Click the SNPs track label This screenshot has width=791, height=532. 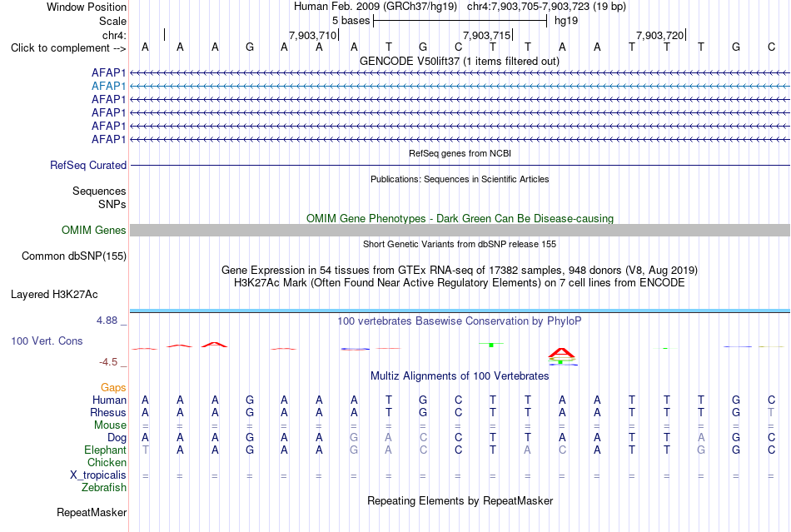[x=112, y=204]
